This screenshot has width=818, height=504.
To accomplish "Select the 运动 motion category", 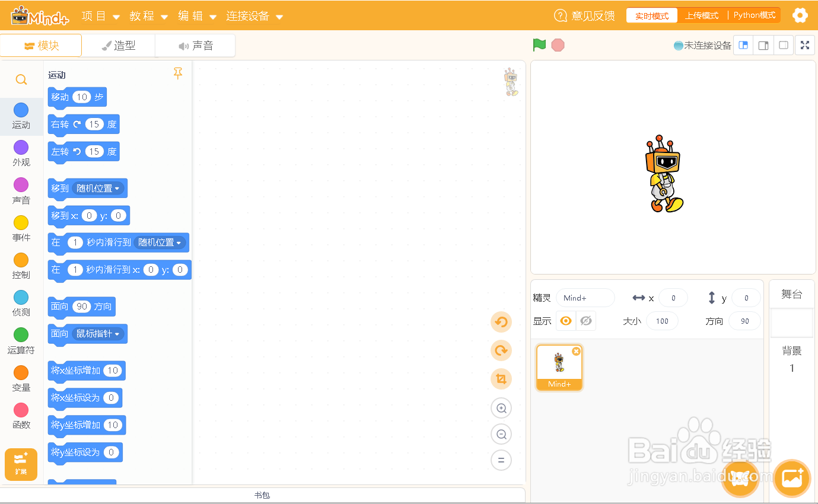I will (21, 116).
